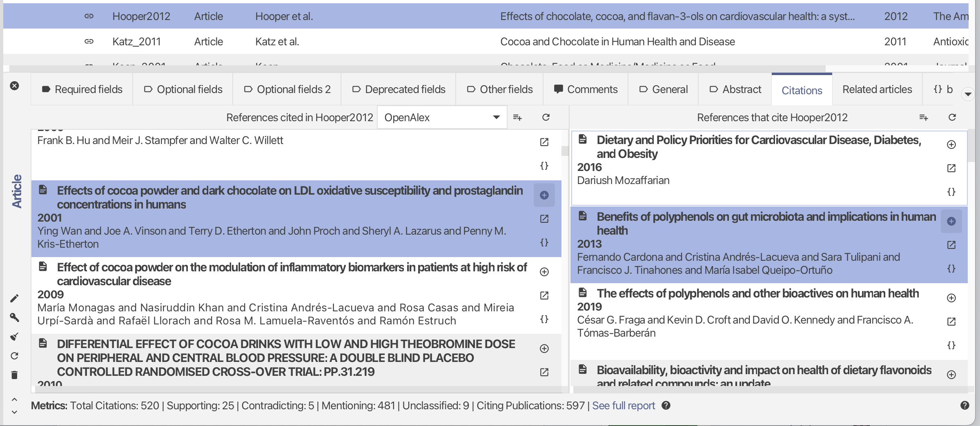Viewport: 980px width, 426px height.
Task: Expand the hidden tabs overflow arrow
Action: [x=967, y=94]
